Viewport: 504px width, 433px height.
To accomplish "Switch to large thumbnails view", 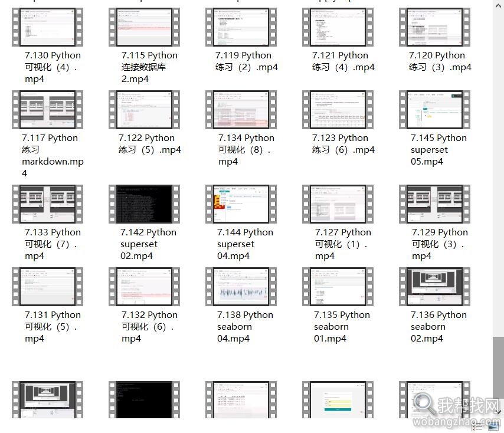I will tap(493, 427).
